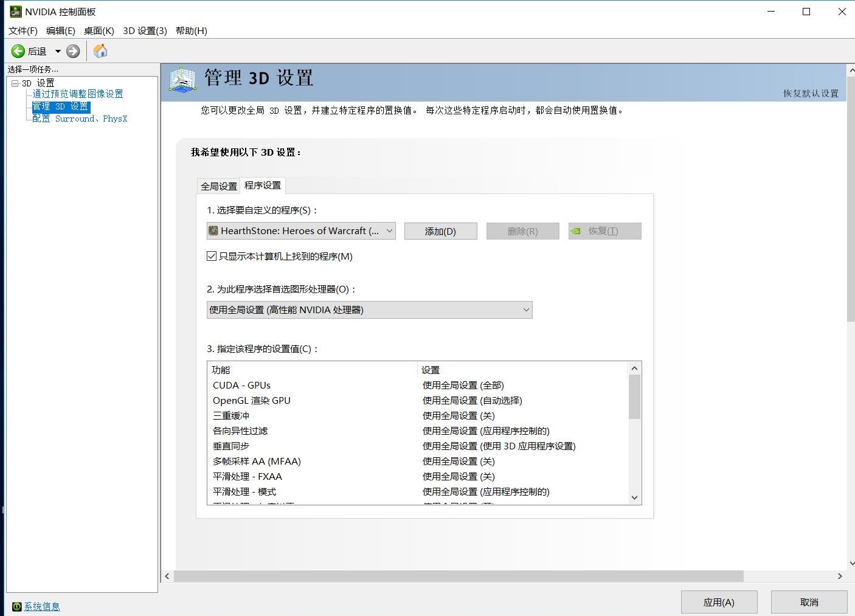The image size is (855, 616).
Task: Open the 桌面(K) menu
Action: (x=99, y=30)
